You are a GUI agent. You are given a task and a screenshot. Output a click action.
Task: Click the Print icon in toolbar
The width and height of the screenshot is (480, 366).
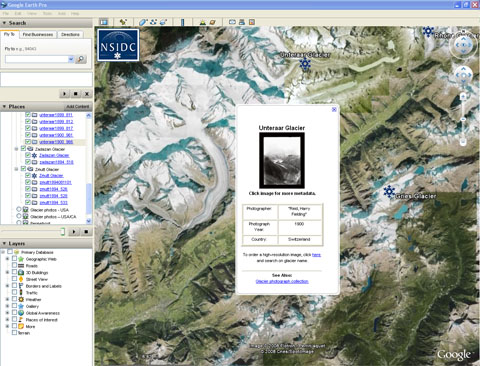pyautogui.click(x=242, y=22)
